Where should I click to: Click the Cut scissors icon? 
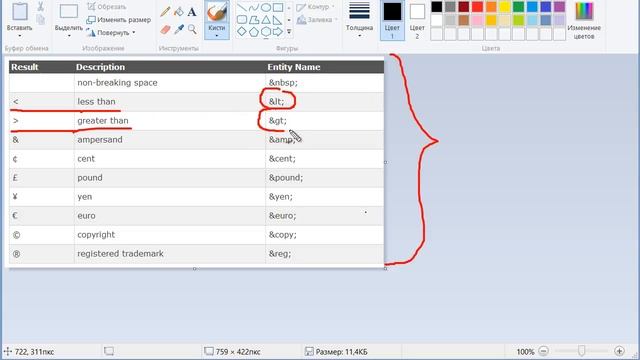click(40, 6)
